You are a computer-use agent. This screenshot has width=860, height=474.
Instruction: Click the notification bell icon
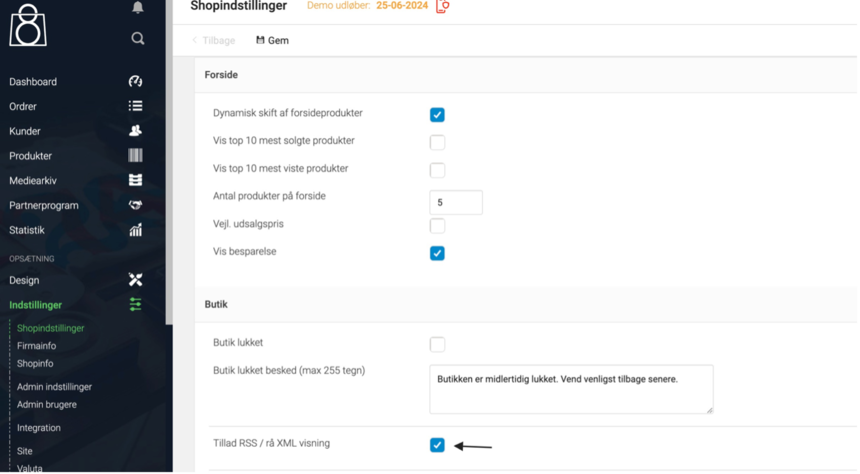pos(138,7)
